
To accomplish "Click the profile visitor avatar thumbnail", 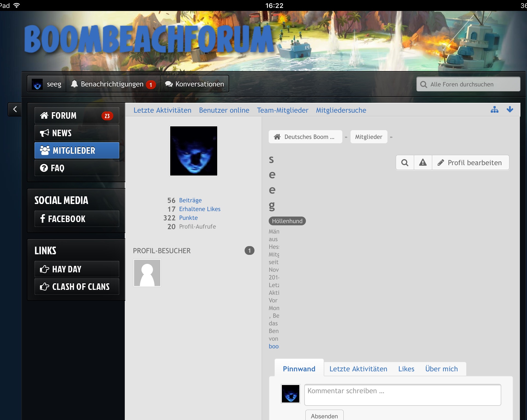I will (147, 273).
